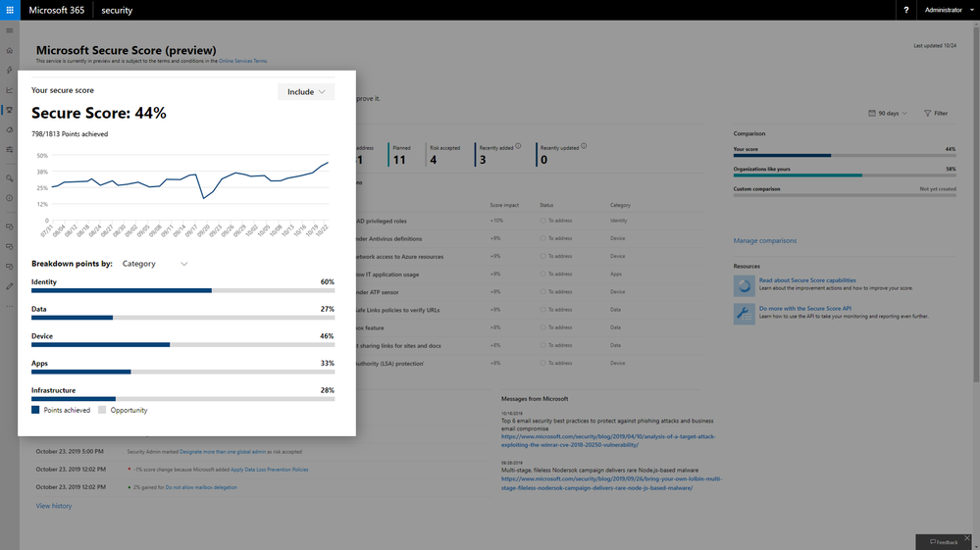Click the Score impact column header
The width and height of the screenshot is (980, 550).
(x=504, y=205)
